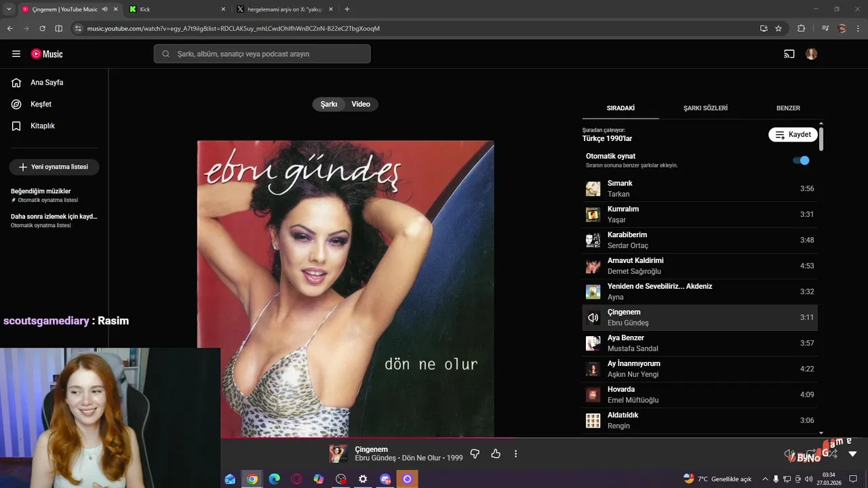
Task: Expand the system tray hidden icons
Action: coord(766,479)
